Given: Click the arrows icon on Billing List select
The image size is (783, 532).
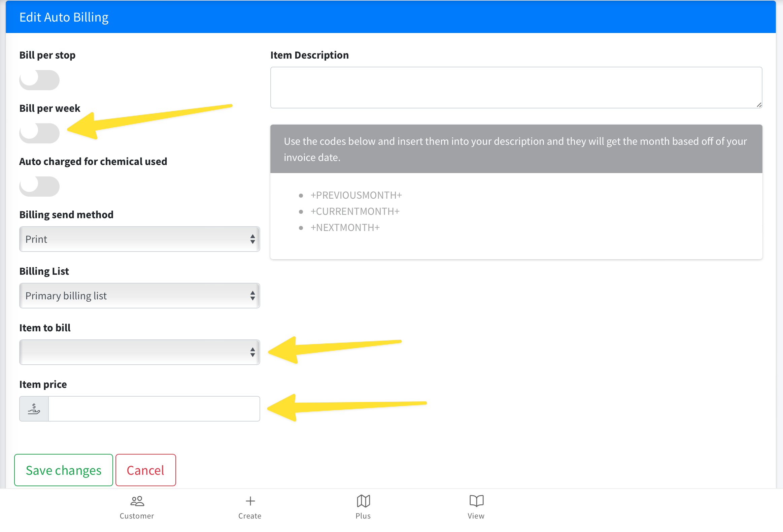Looking at the screenshot, I should pyautogui.click(x=252, y=296).
